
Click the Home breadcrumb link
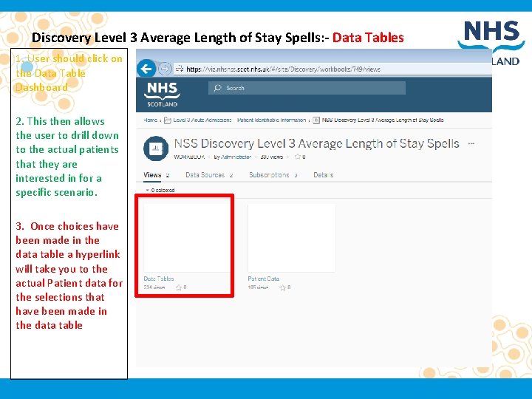[x=150, y=120]
